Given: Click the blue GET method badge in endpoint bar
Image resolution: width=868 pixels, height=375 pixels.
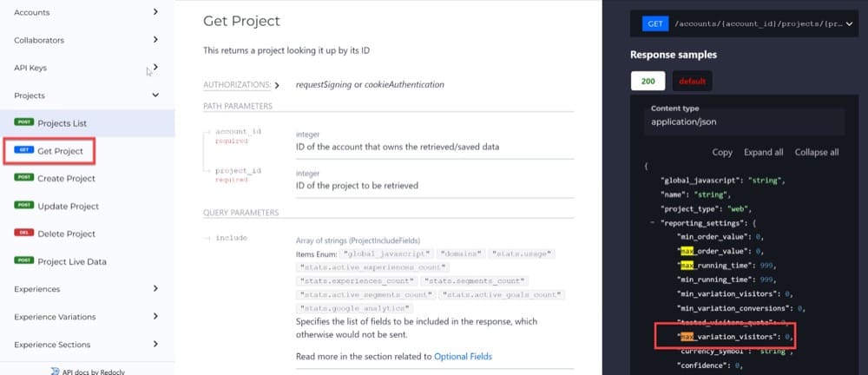Looking at the screenshot, I should click(654, 23).
